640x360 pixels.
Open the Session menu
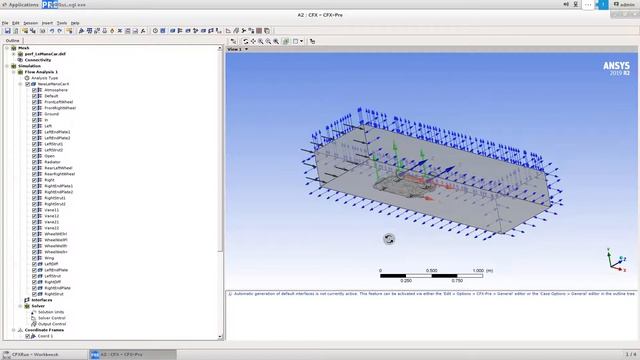coord(31,23)
